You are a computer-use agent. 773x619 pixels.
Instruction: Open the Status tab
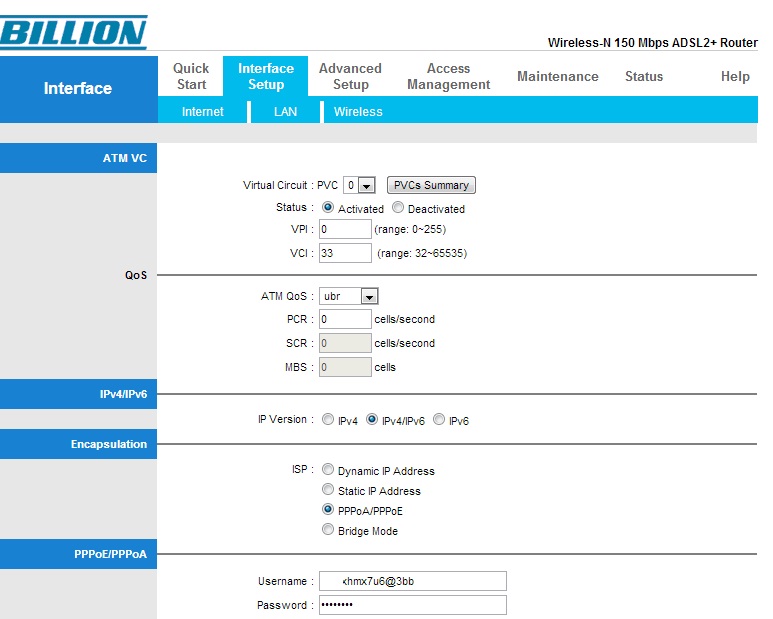(x=644, y=76)
